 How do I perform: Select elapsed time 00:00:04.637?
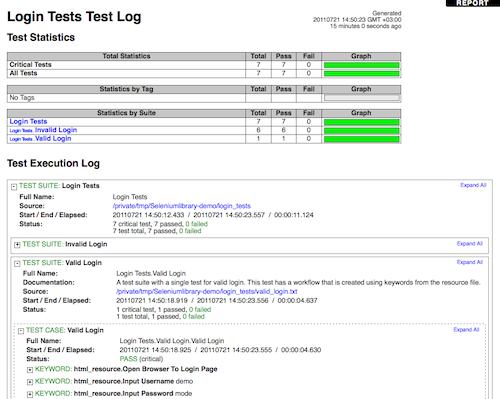pos(297,301)
